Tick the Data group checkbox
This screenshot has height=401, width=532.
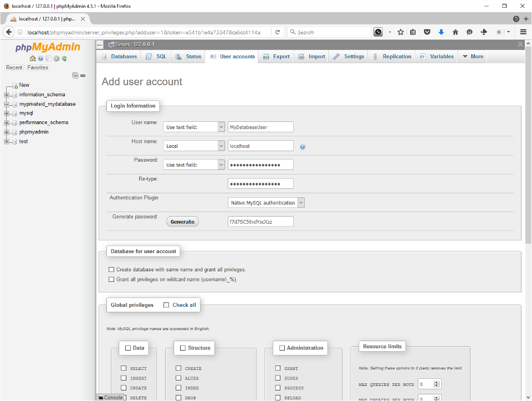pyautogui.click(x=128, y=348)
